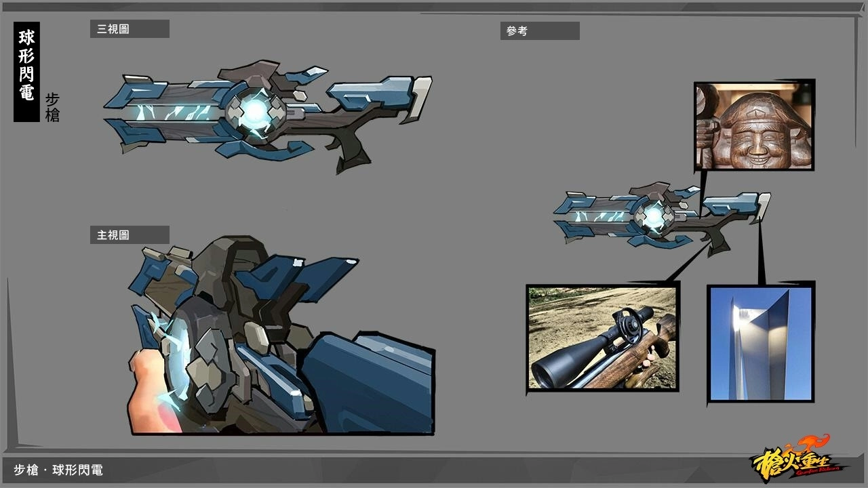Image resolution: width=868 pixels, height=488 pixels.
Task: Click the lightning-streaked barrel of the side-view rifle
Action: click(x=178, y=111)
